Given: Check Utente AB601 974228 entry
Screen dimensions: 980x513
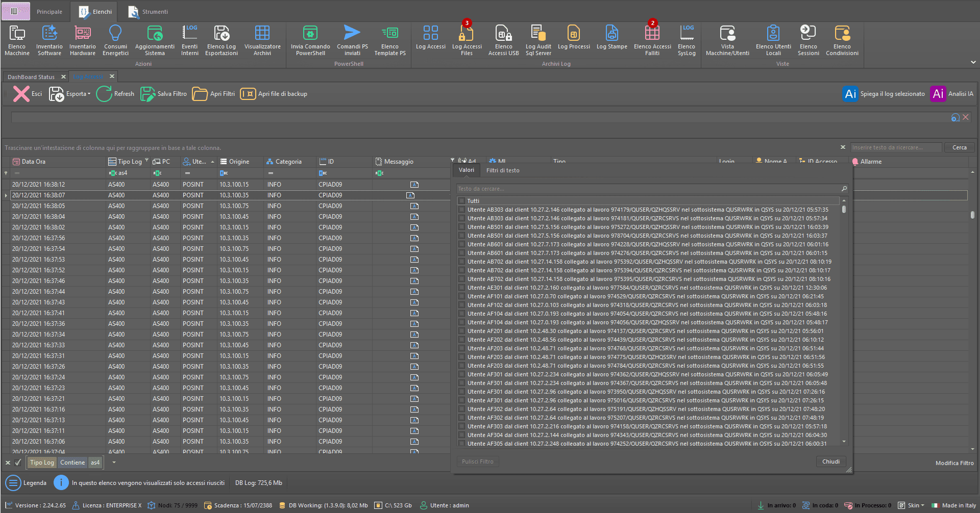Looking at the screenshot, I should [x=461, y=244].
